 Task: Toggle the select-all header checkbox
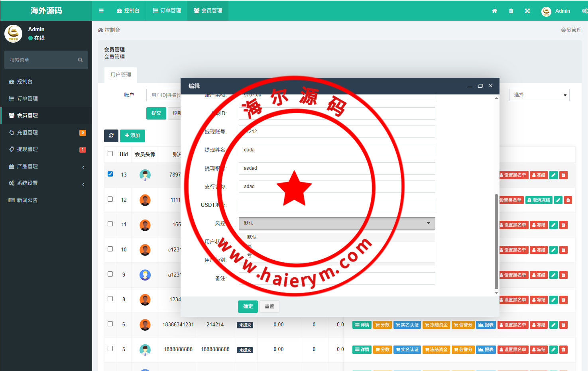pyautogui.click(x=110, y=154)
